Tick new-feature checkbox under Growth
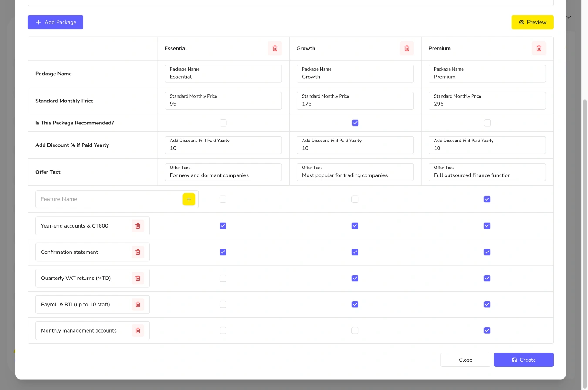588x390 pixels. coord(355,199)
